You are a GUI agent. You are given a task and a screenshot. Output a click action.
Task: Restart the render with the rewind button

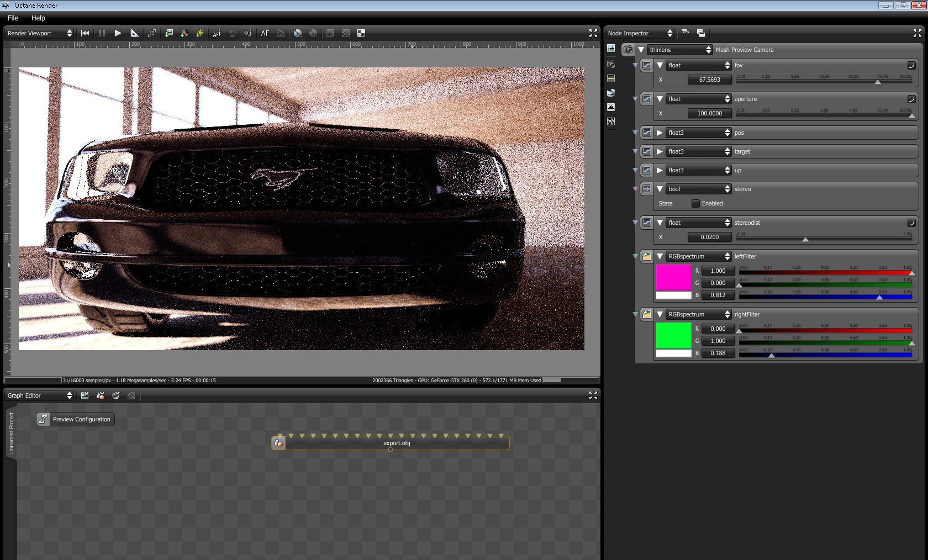pyautogui.click(x=85, y=33)
